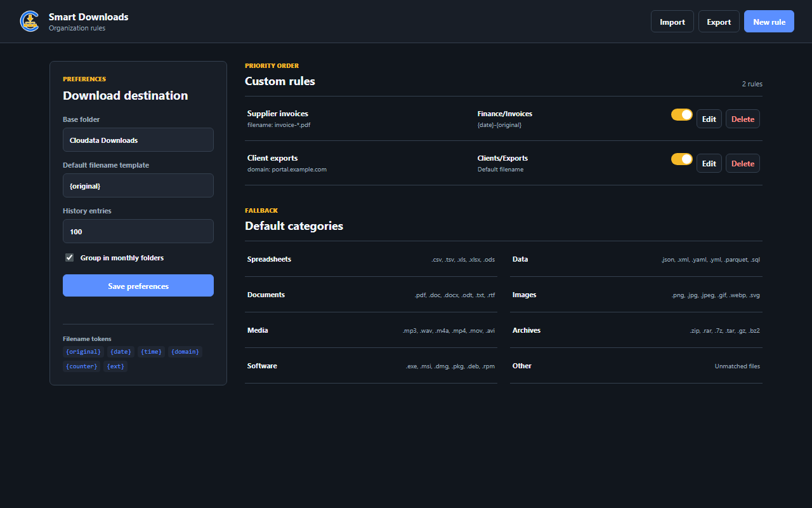Edit the Client exports rule
Viewport: 812px width, 508px height.
[709, 163]
